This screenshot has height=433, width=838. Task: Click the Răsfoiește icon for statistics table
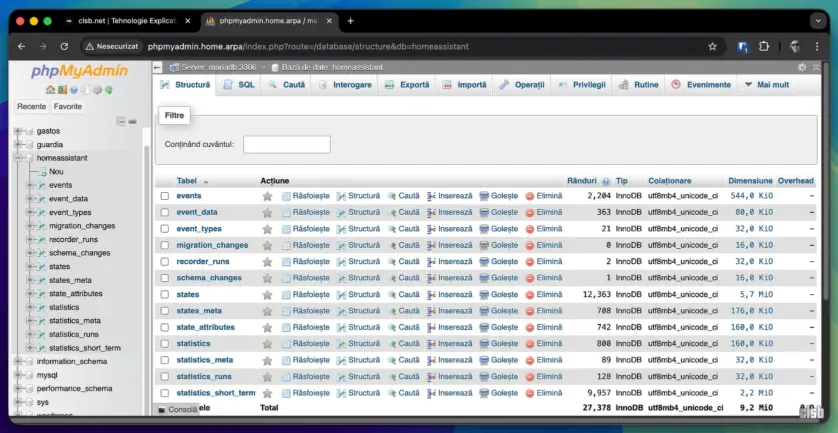click(x=286, y=344)
